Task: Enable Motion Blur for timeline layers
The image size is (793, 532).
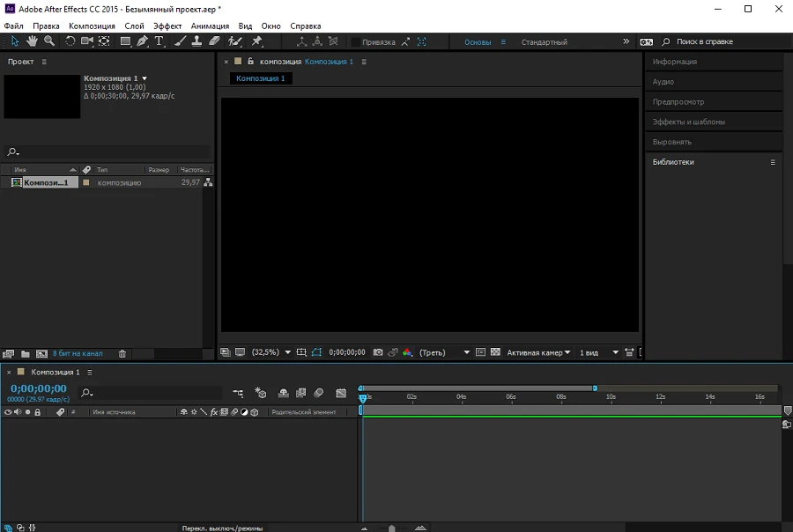Action: [319, 393]
